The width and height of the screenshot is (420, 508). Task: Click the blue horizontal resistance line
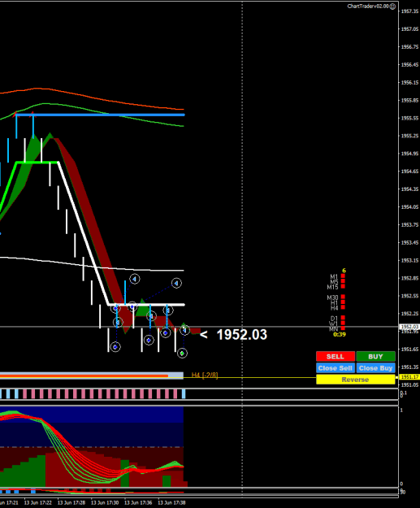100,115
